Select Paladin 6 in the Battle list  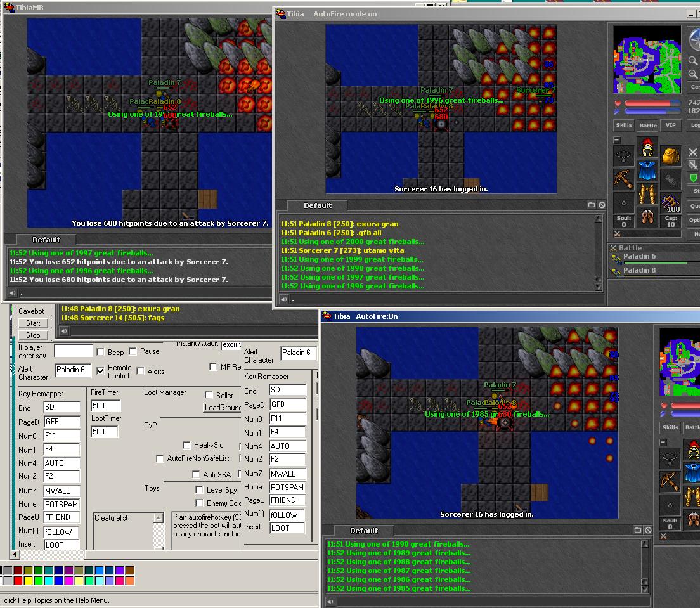[x=654, y=257]
